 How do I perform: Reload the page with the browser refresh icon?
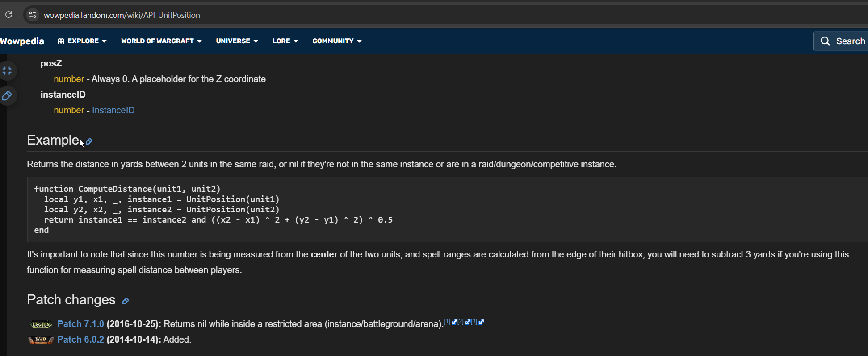click(x=8, y=15)
